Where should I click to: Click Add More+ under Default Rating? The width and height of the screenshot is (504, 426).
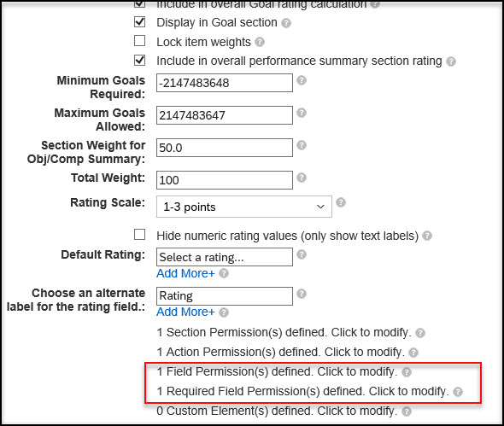click(185, 273)
